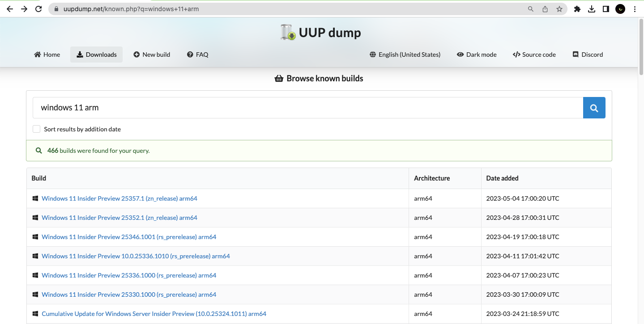Click the Windows icon beside build 25336.1000
The height and width of the screenshot is (324, 644).
(x=35, y=275)
